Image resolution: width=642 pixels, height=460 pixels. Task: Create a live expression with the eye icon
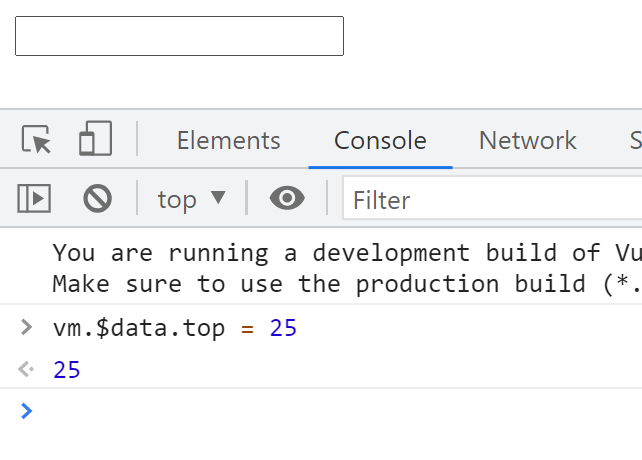click(287, 199)
